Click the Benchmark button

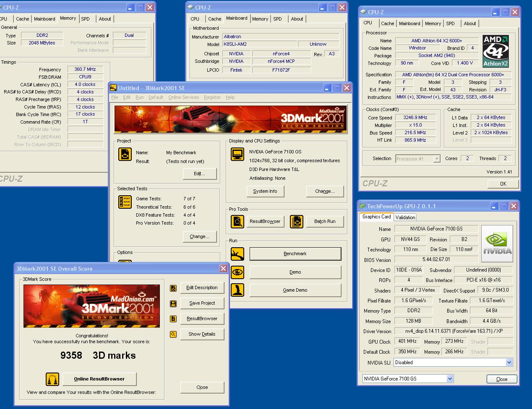pyautogui.click(x=295, y=254)
